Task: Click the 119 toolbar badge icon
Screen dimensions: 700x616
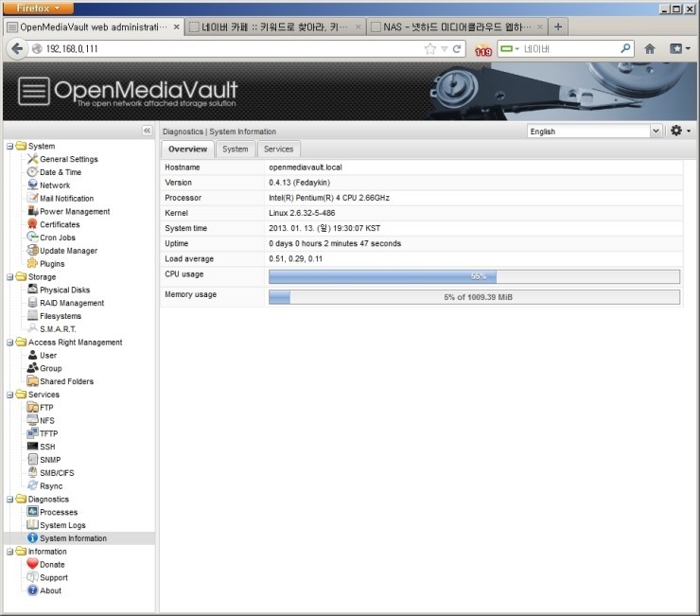Action: 482,50
